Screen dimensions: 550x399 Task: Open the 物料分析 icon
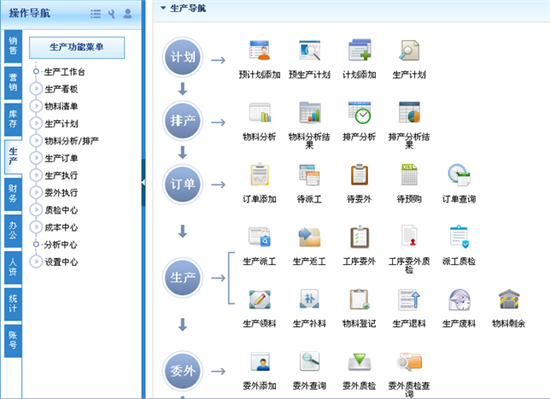point(260,113)
